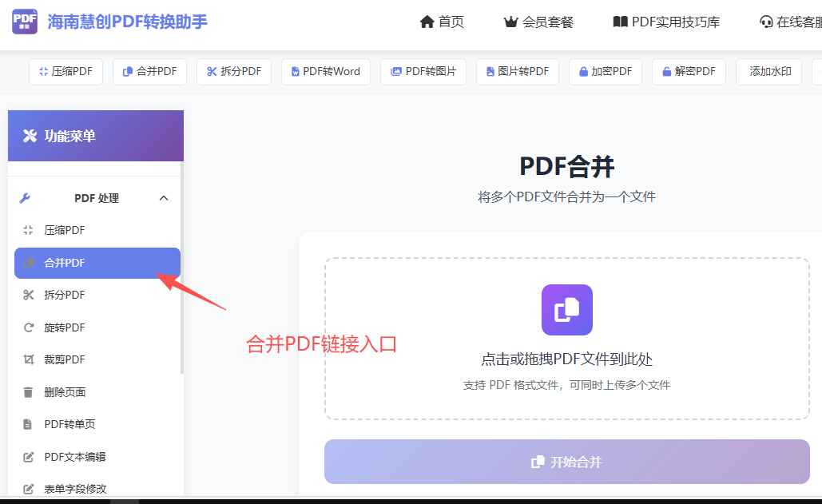
Task: Open PDF实用技巧库 navigation item
Action: click(666, 22)
